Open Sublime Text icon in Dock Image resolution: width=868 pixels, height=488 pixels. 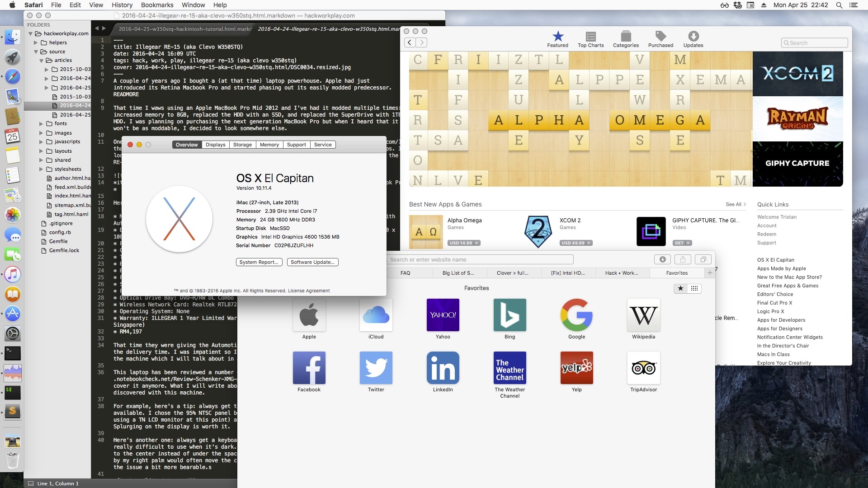pyautogui.click(x=13, y=412)
